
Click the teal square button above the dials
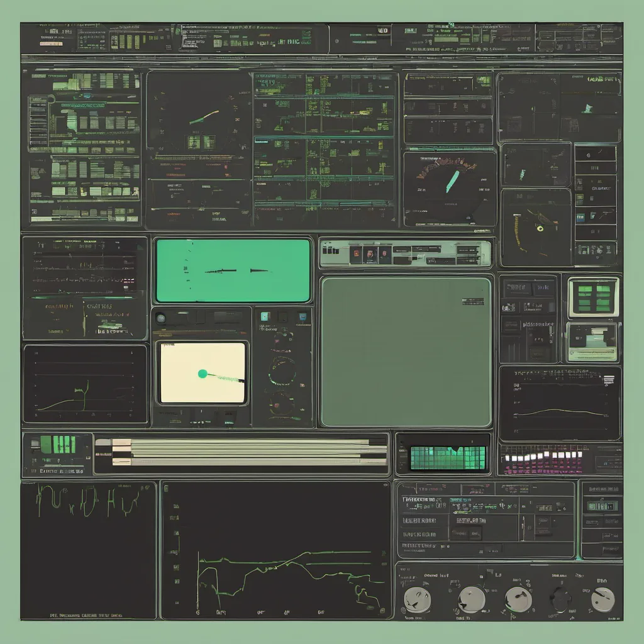tap(265, 316)
